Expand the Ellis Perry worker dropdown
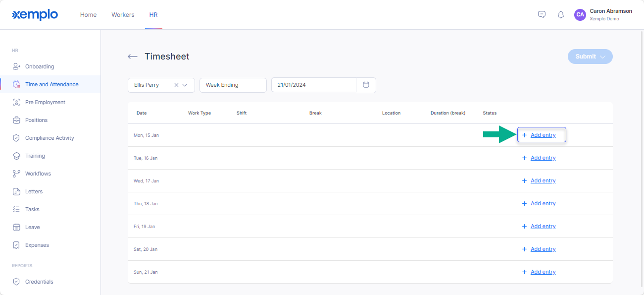644x295 pixels. [x=185, y=85]
